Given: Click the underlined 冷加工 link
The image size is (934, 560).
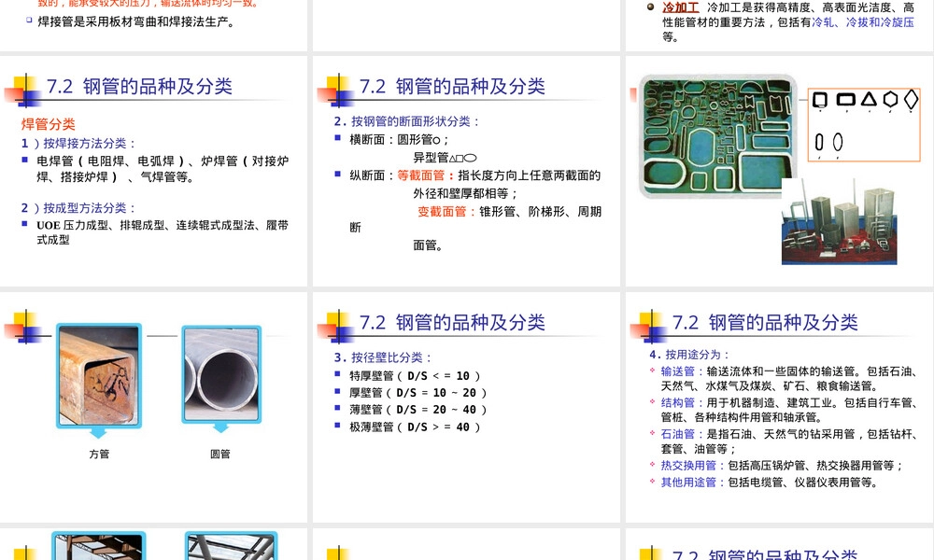Looking at the screenshot, I should [680, 7].
